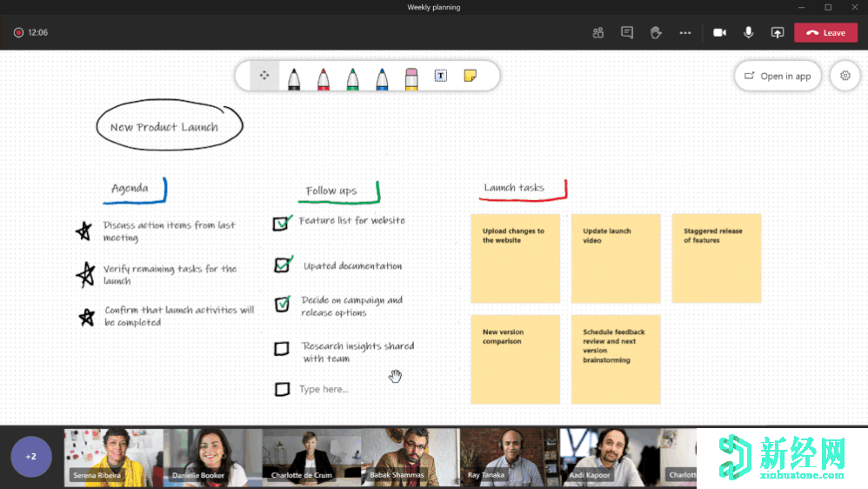The image size is (868, 489).
Task: Open whiteboard settings gear
Action: click(845, 76)
